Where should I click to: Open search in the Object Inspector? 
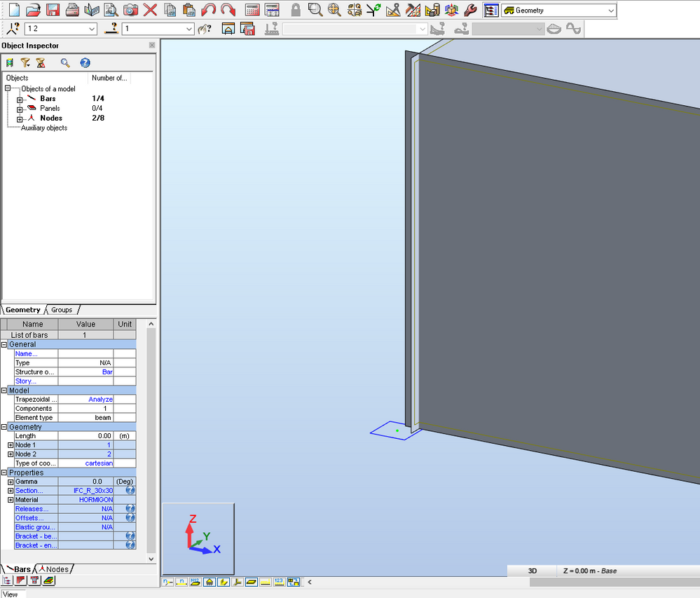[67, 62]
